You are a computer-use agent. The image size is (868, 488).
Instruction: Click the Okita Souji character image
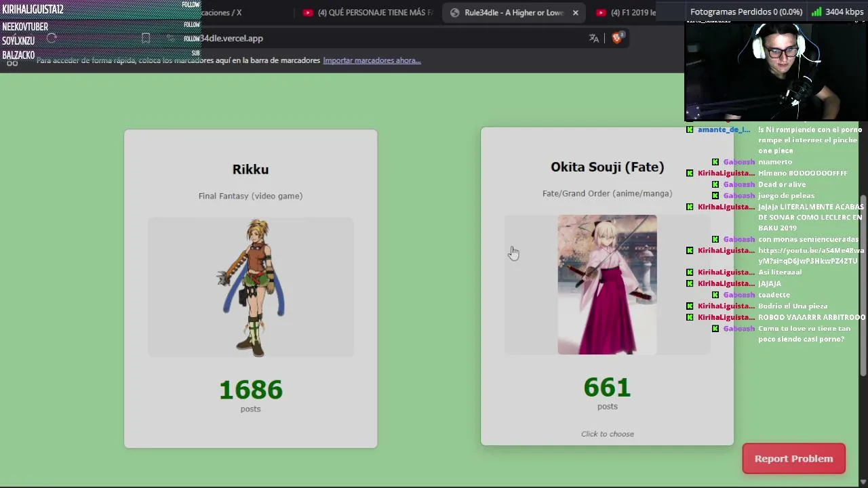click(607, 285)
